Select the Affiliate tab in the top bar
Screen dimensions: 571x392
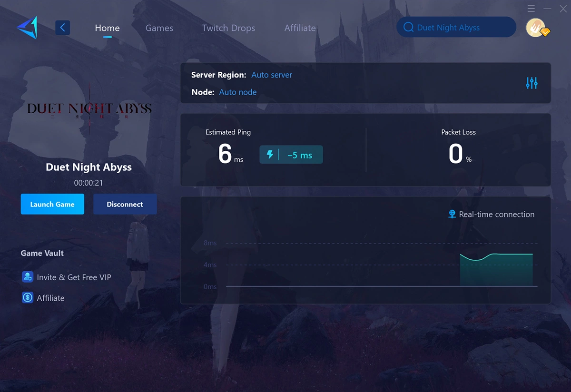300,28
